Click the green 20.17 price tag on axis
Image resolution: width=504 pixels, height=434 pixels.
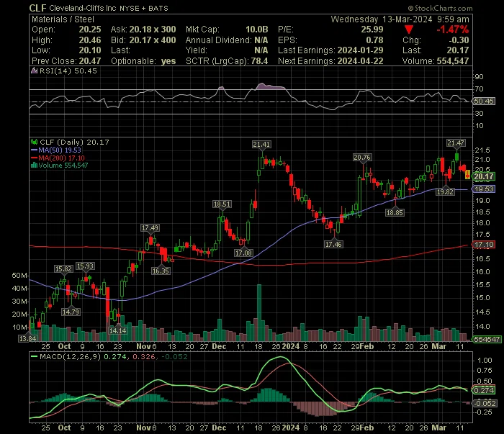(x=484, y=176)
